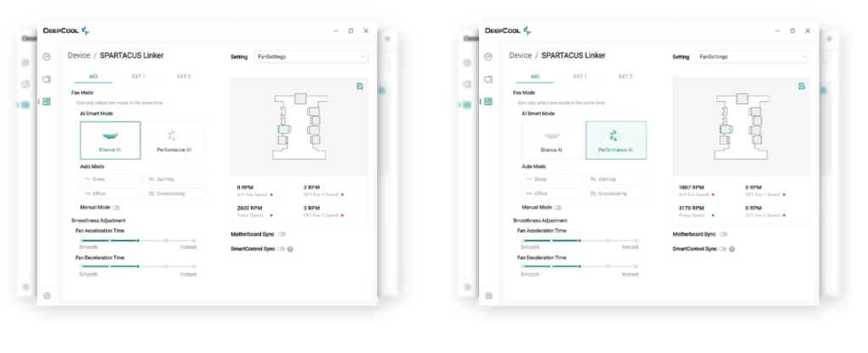Click SmartControl Sync help icon in left window
Viewport: 868px width, 353px height.
[x=290, y=249]
